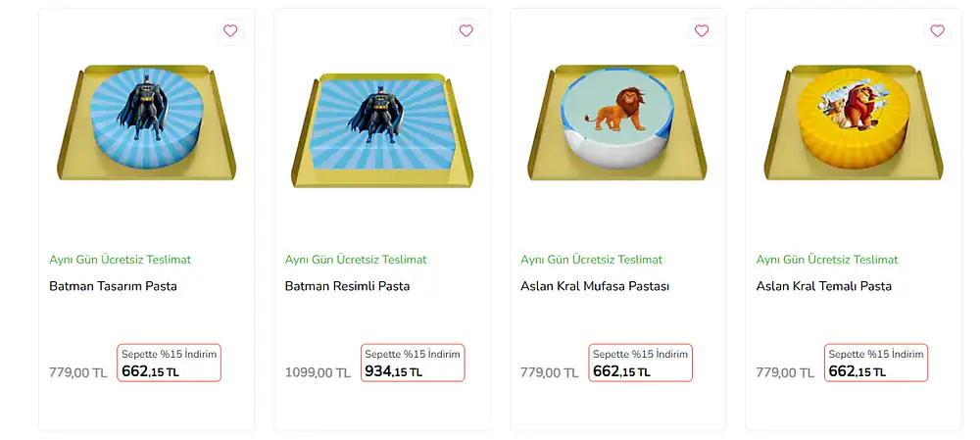Click the 1099,00 TL original price
Viewport: 980px width, 440px height.
[x=318, y=372]
